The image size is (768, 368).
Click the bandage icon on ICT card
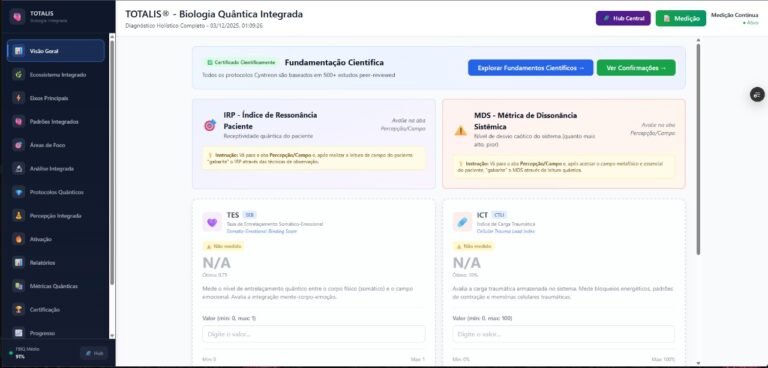[x=462, y=222]
